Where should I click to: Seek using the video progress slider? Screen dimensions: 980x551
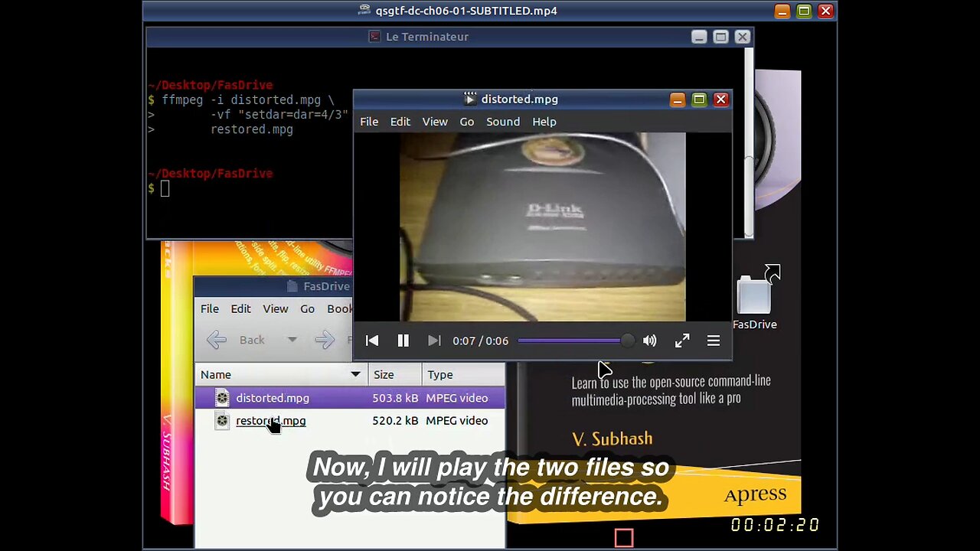click(576, 341)
